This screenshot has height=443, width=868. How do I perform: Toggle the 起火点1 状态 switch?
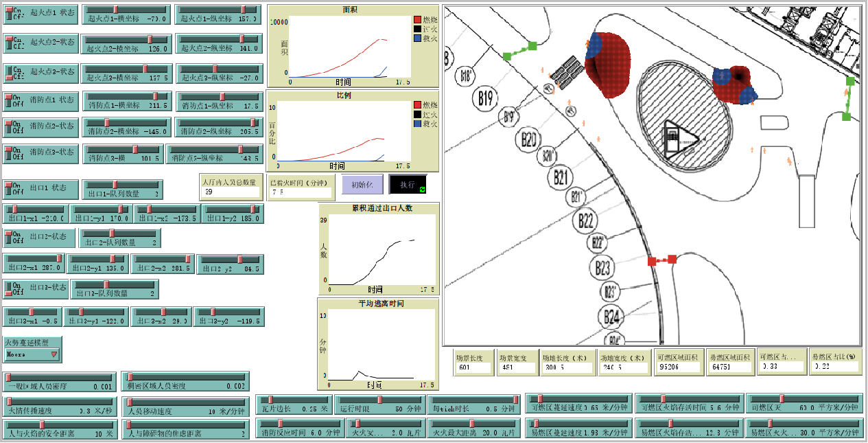[41, 14]
